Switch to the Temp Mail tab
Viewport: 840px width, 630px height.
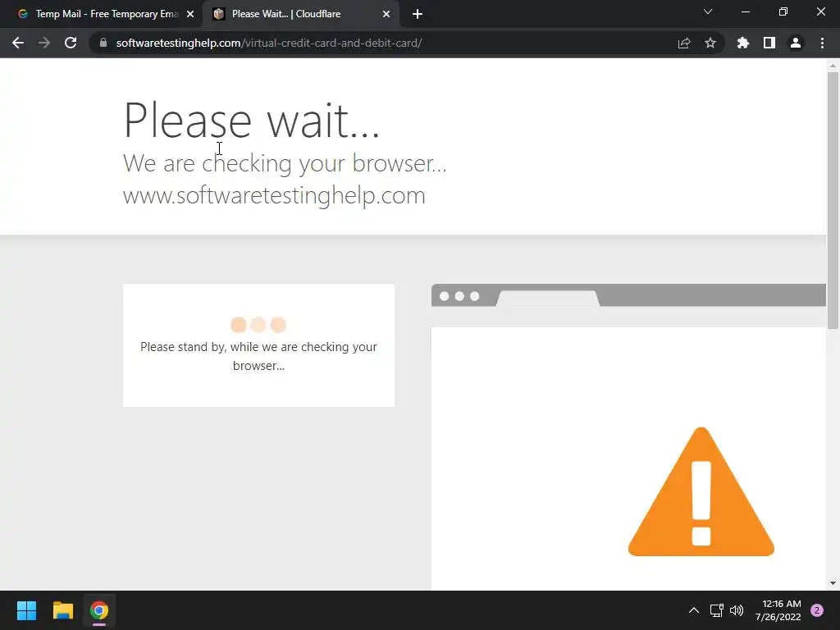point(101,14)
